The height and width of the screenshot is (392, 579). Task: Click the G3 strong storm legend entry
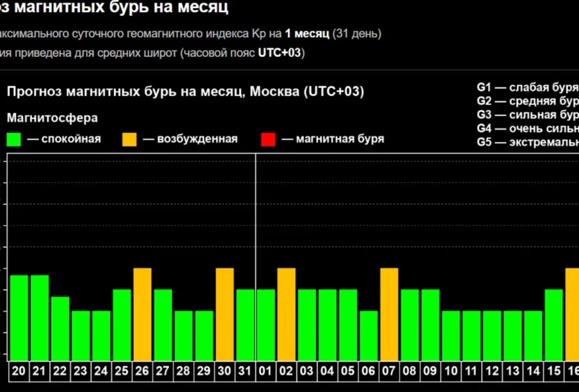click(x=527, y=115)
